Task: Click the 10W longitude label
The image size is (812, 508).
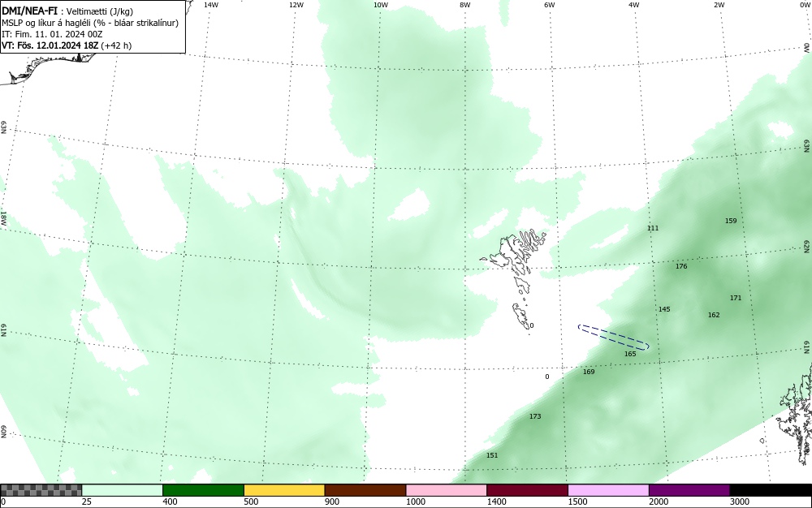Action: 381,5
